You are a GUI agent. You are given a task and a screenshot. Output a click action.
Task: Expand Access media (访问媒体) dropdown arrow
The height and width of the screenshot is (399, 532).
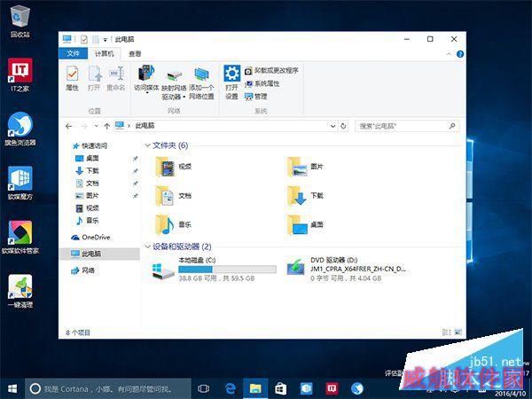coord(147,93)
